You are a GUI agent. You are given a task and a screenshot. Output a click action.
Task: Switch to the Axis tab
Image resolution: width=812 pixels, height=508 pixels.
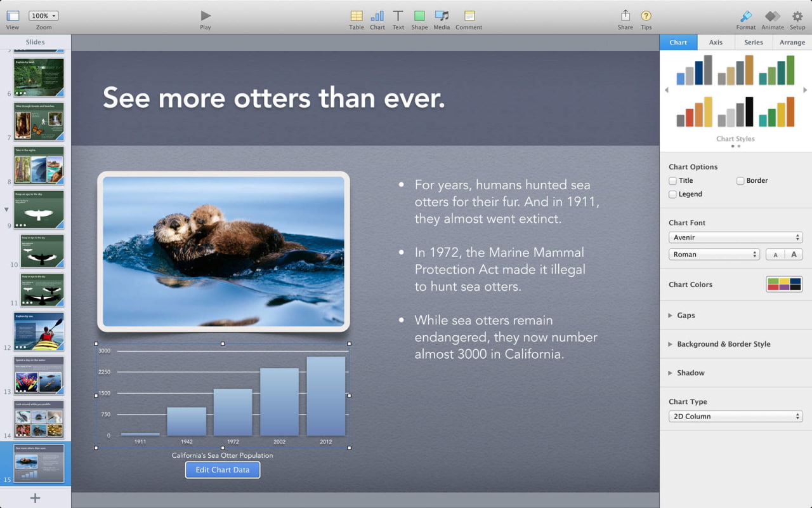(x=716, y=43)
